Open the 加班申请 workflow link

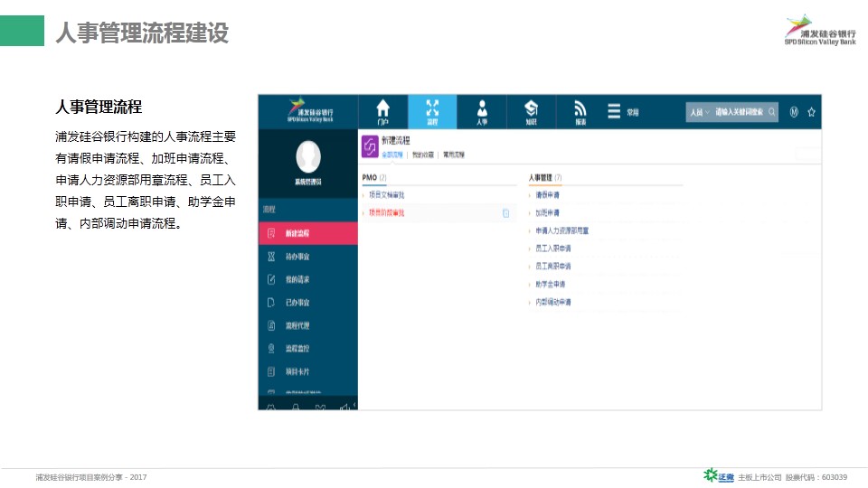point(547,213)
